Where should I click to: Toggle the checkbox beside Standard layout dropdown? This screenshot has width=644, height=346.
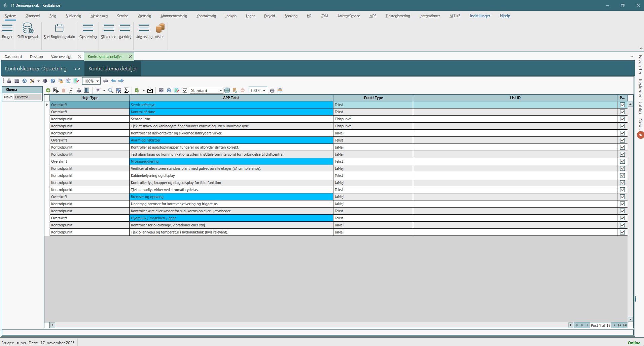click(x=185, y=90)
